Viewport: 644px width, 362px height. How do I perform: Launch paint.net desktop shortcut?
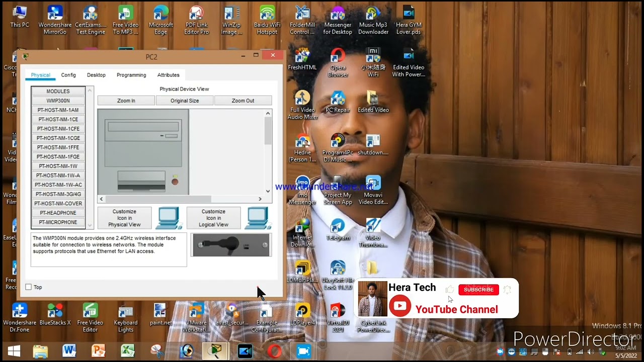tap(160, 314)
